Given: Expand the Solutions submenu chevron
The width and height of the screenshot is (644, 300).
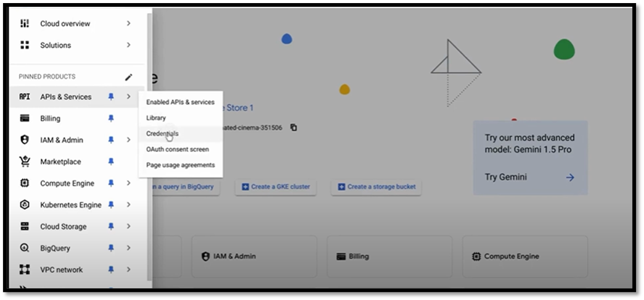Looking at the screenshot, I should [x=129, y=45].
